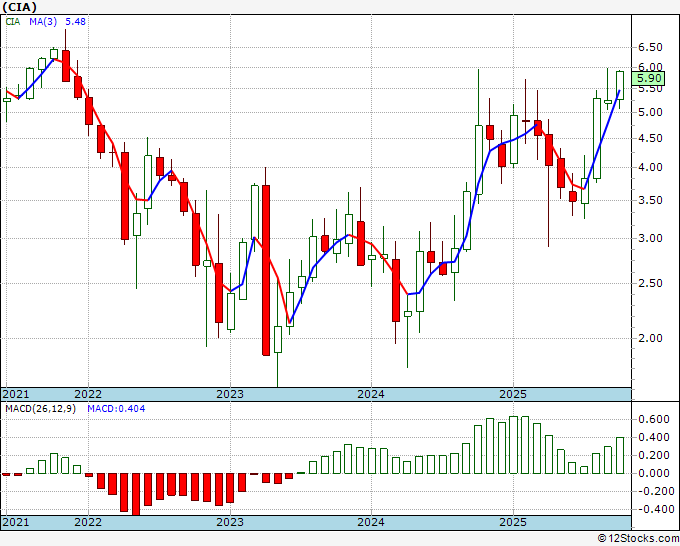Screen dimensions: 680x546
Task: Click the 0.200 MACD axis label
Action: 654,455
